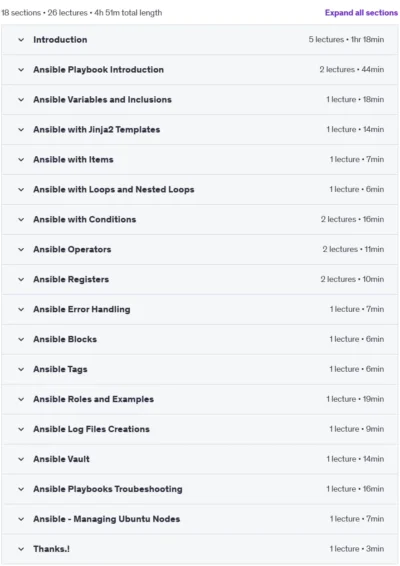Select the Introduction section title text
The image size is (400, 566).
[60, 40]
